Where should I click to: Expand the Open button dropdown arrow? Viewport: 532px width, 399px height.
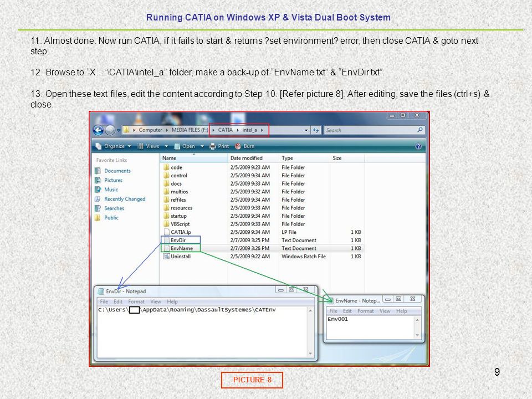tap(202, 146)
